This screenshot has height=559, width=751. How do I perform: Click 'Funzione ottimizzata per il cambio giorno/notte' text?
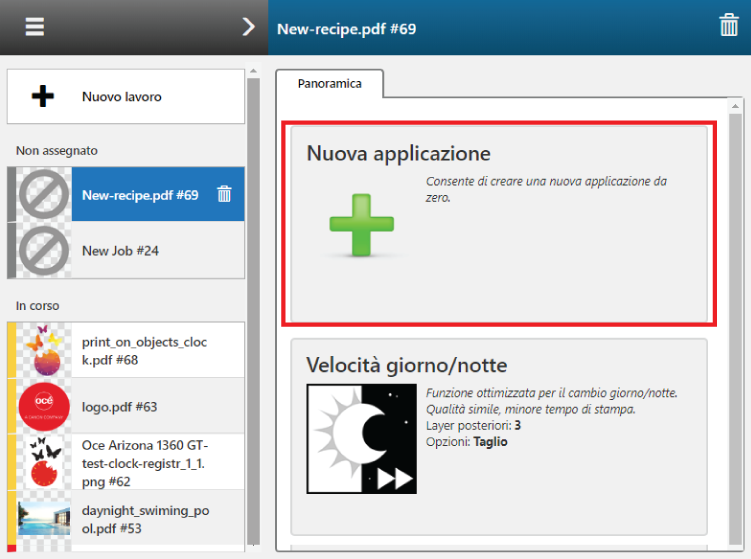click(552, 393)
